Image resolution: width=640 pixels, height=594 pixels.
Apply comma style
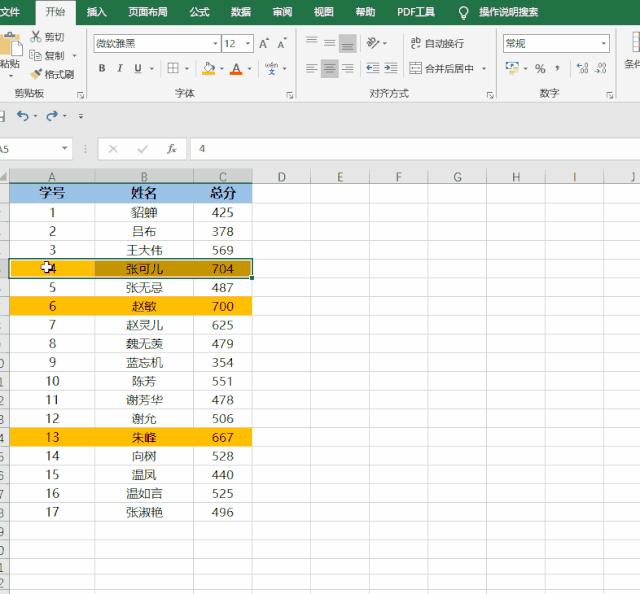click(558, 68)
